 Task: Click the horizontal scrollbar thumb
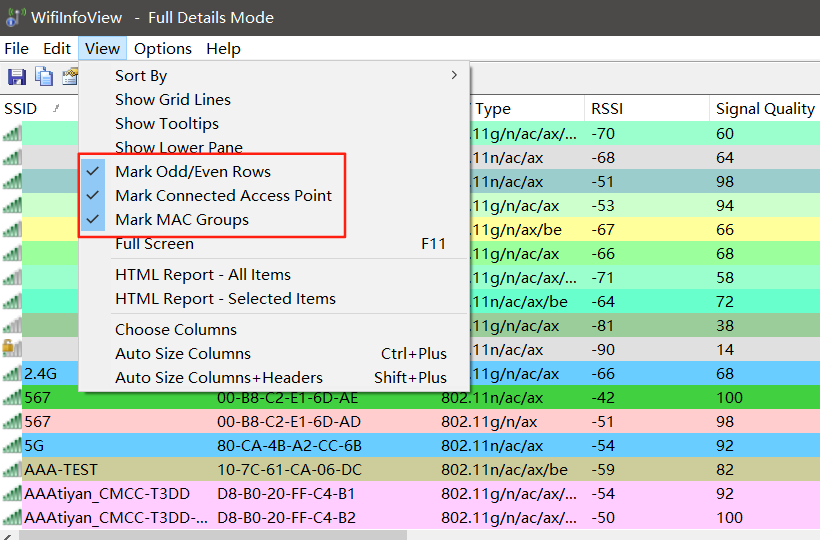point(213,535)
